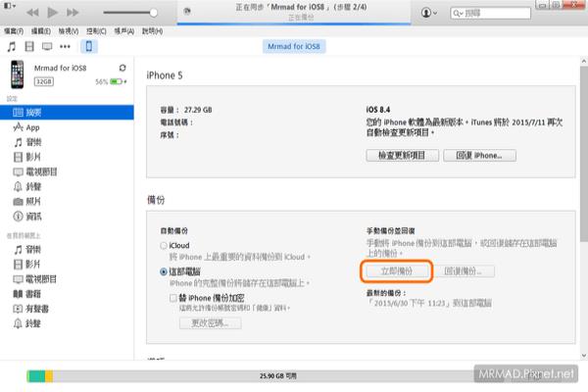
Task: Select App in the device sidebar
Action: tap(33, 127)
